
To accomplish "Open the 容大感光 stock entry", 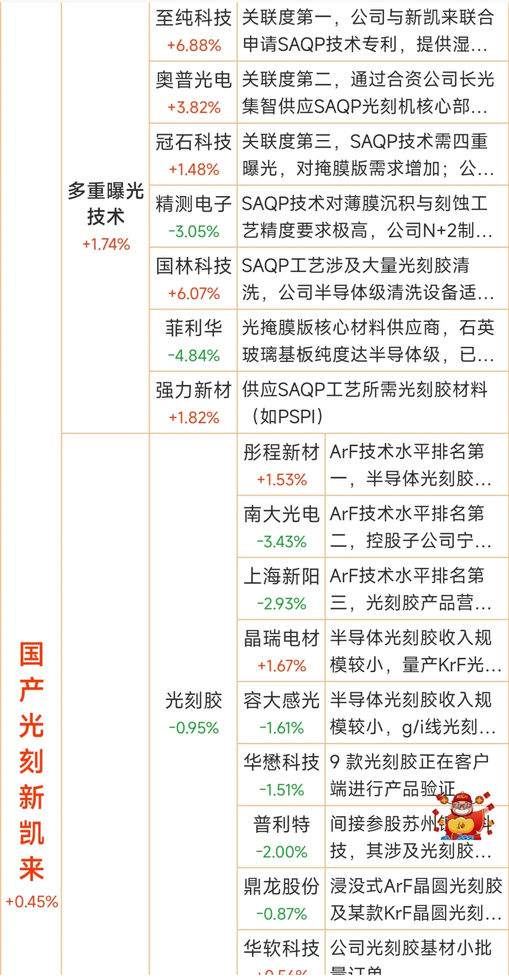I will click(x=281, y=713).
